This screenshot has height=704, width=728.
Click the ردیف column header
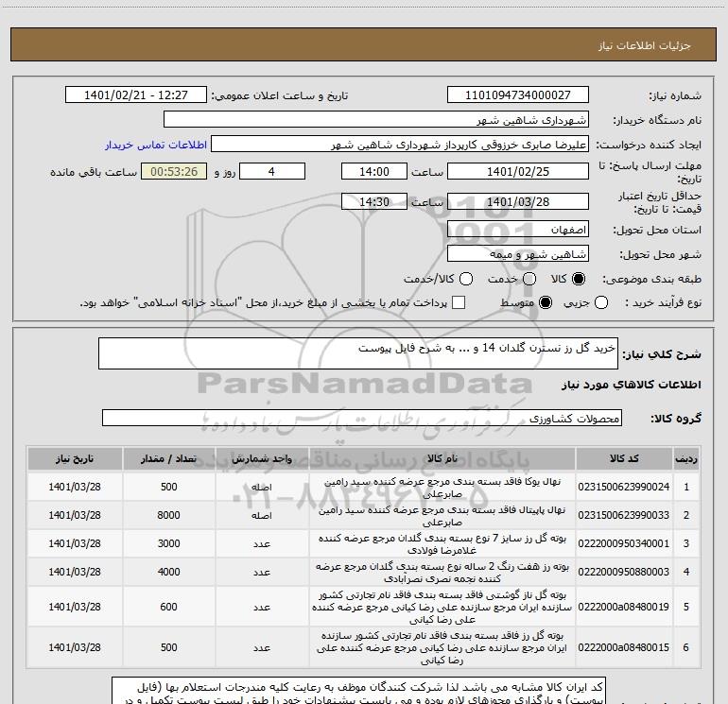686,458
